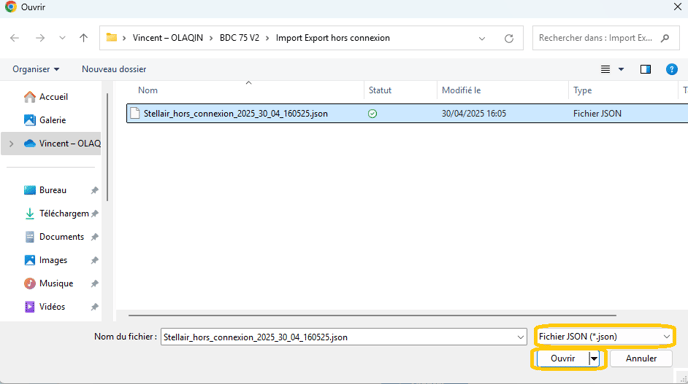The width and height of the screenshot is (688, 384).
Task: Navigate to Vincent – OLAQIN breadcrumb
Action: click(168, 38)
